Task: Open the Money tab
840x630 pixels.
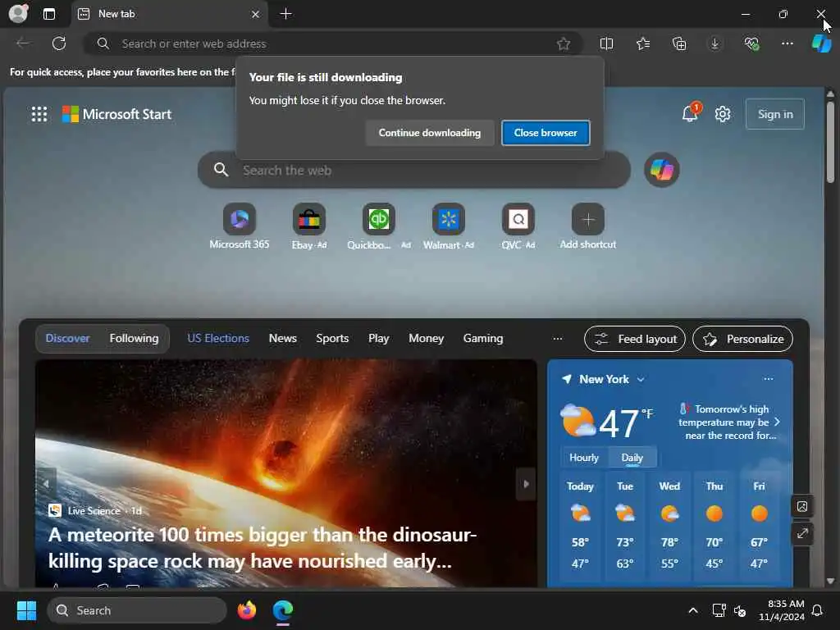Action: (x=426, y=339)
